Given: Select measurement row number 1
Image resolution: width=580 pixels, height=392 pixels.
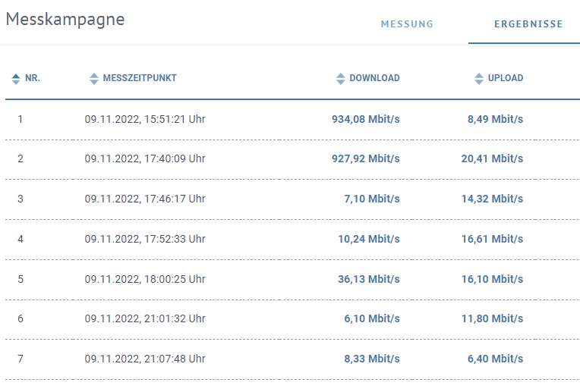Looking at the screenshot, I should click(20, 119).
